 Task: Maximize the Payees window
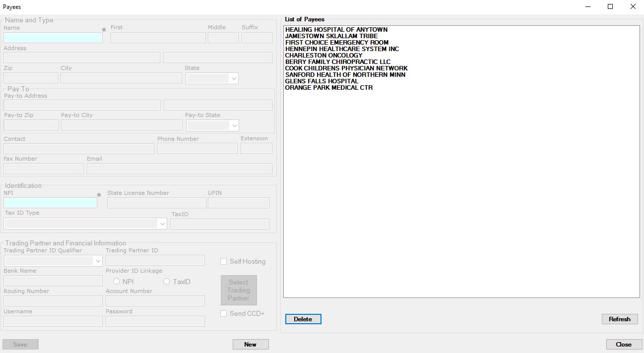pos(610,7)
